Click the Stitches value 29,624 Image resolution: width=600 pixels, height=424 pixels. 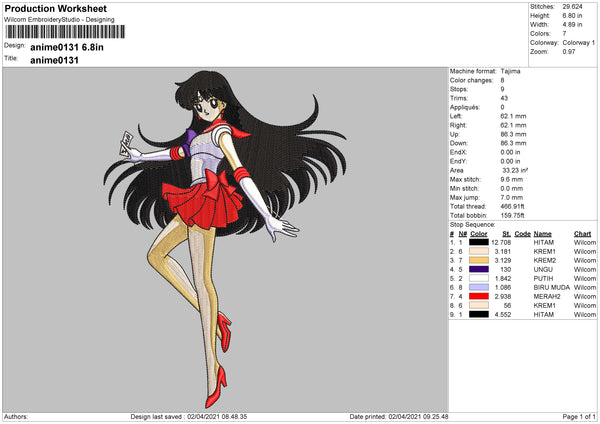click(x=572, y=7)
